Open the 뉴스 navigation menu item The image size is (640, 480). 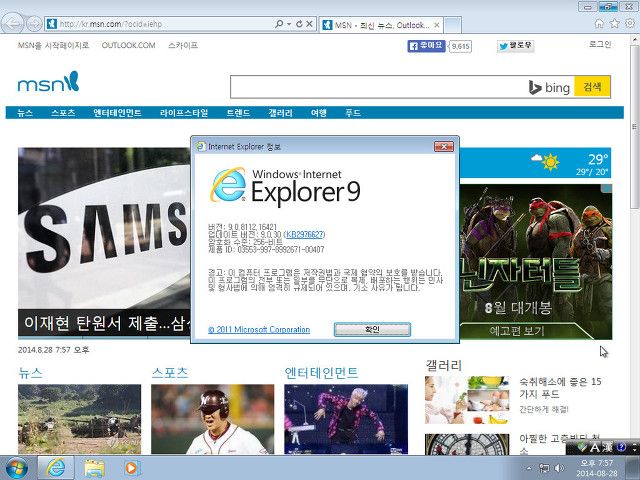[25, 113]
